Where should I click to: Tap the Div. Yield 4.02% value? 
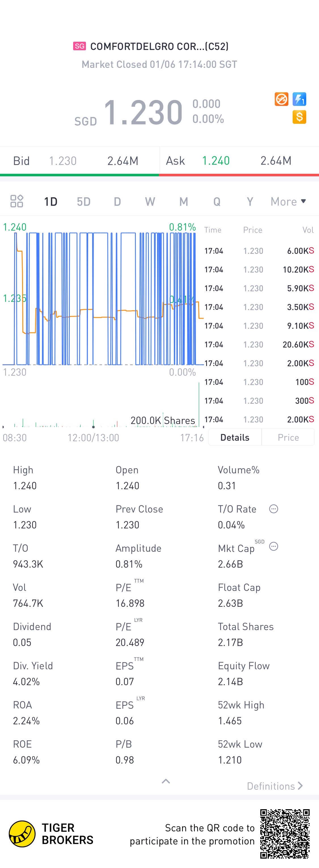(x=26, y=682)
